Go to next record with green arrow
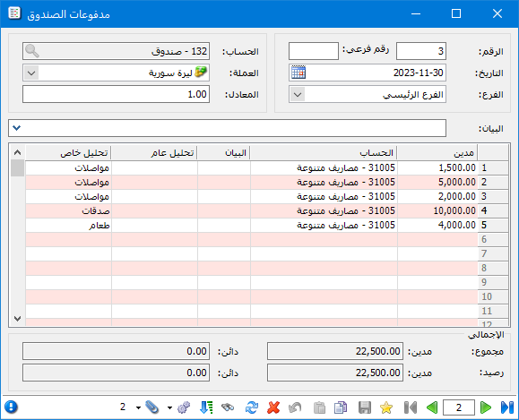This screenshot has height=420, width=519. 485,407
